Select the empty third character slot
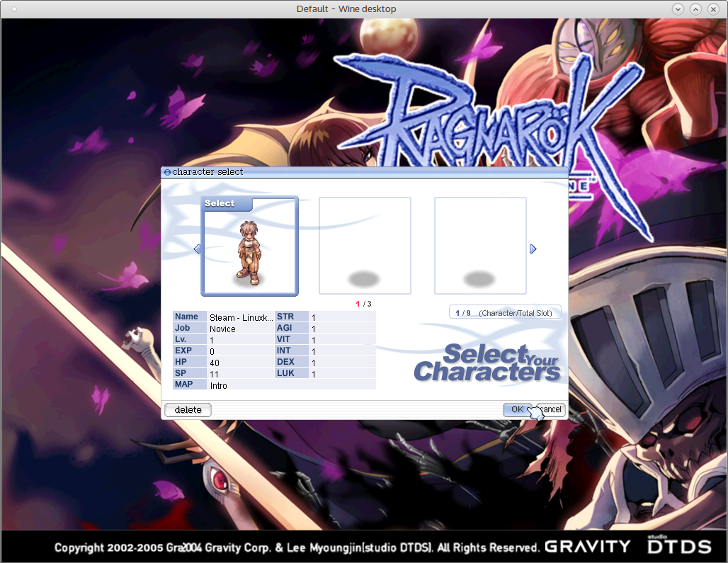This screenshot has height=563, width=728. point(480,246)
